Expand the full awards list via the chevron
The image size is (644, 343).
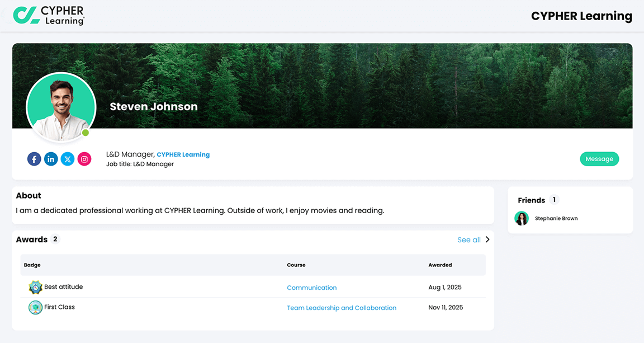coord(486,239)
